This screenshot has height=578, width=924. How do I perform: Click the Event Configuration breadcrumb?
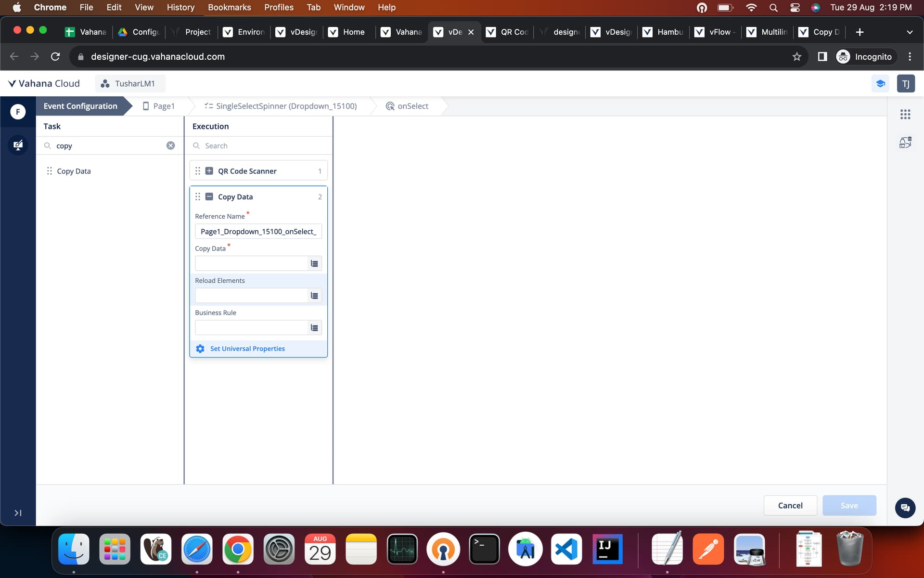click(80, 106)
